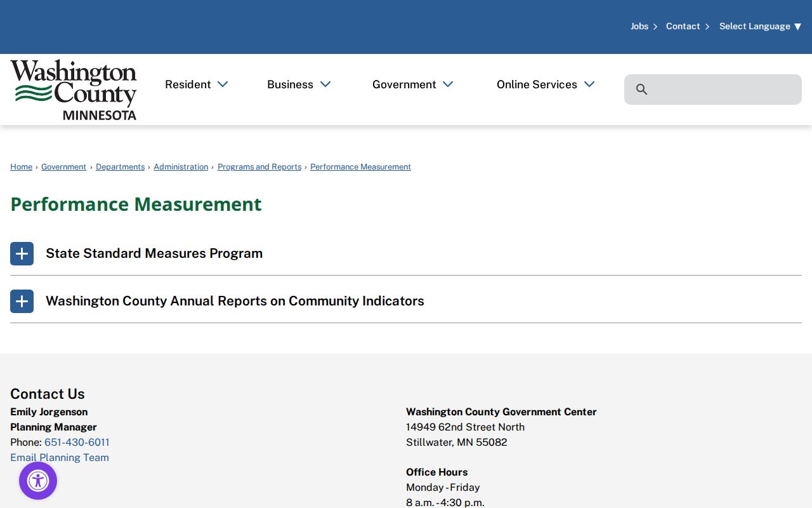
Task: Click the name Emily Jorgenson
Action: [49, 412]
